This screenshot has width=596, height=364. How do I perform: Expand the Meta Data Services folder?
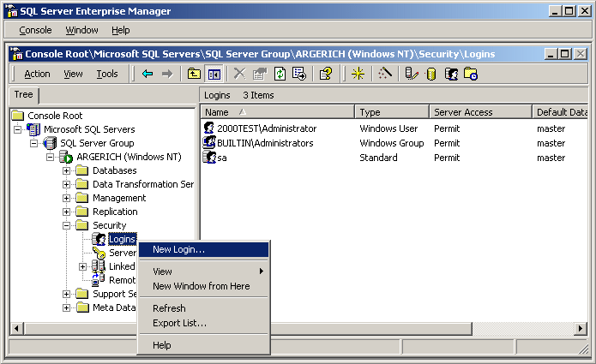click(x=67, y=307)
